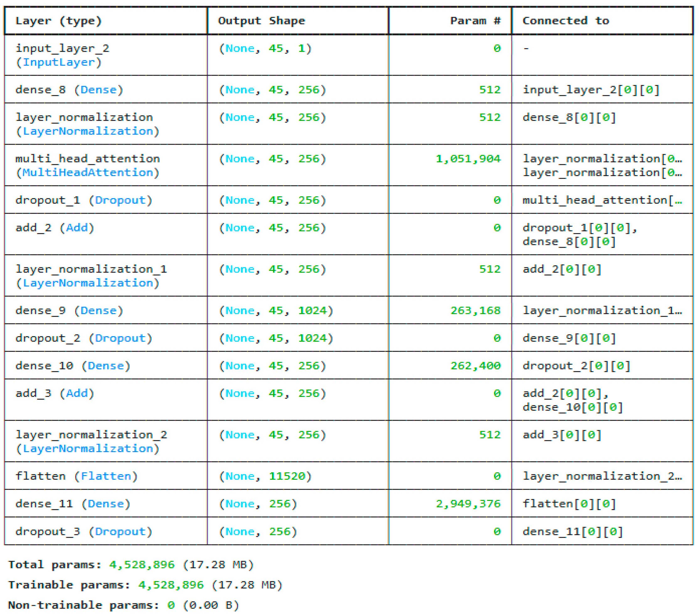699x616 pixels.
Task: Click the layer_normalization_2 layer name
Action: (91, 435)
